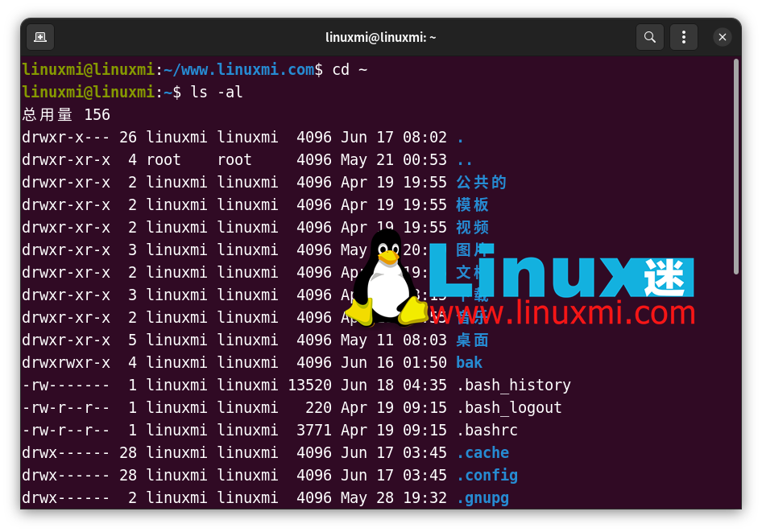Click the window title linuxmi@linuxmi: ~
Image resolution: width=762 pixels, height=532 pixels.
(380, 37)
